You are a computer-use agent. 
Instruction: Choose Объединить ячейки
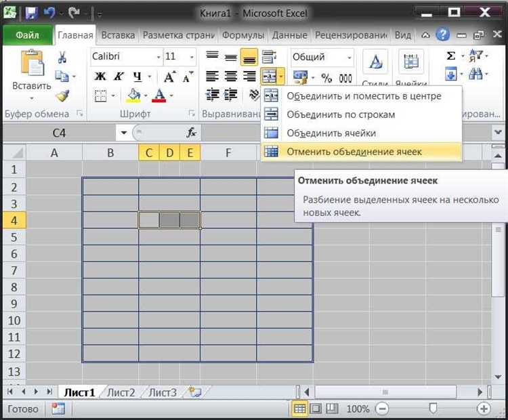point(361,133)
